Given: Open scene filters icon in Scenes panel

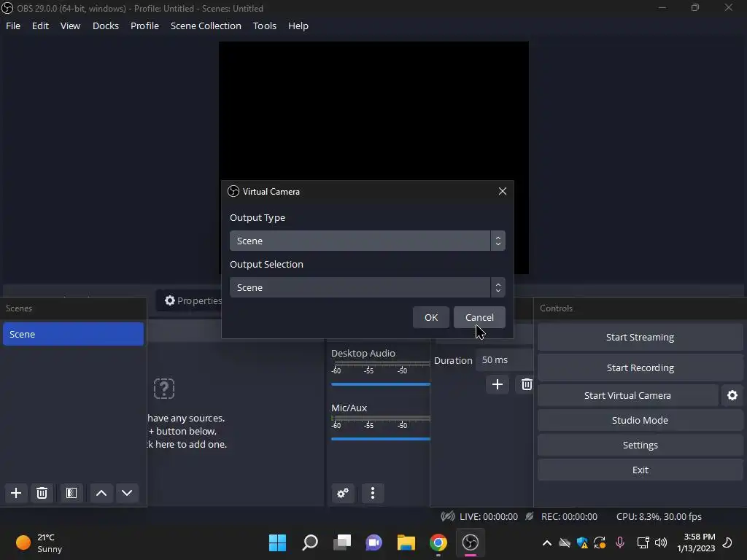Looking at the screenshot, I should pos(71,493).
